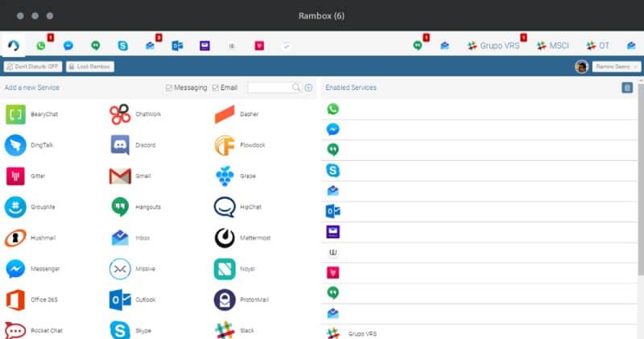Add the Gmail service
The image size is (644, 339).
[x=130, y=176]
